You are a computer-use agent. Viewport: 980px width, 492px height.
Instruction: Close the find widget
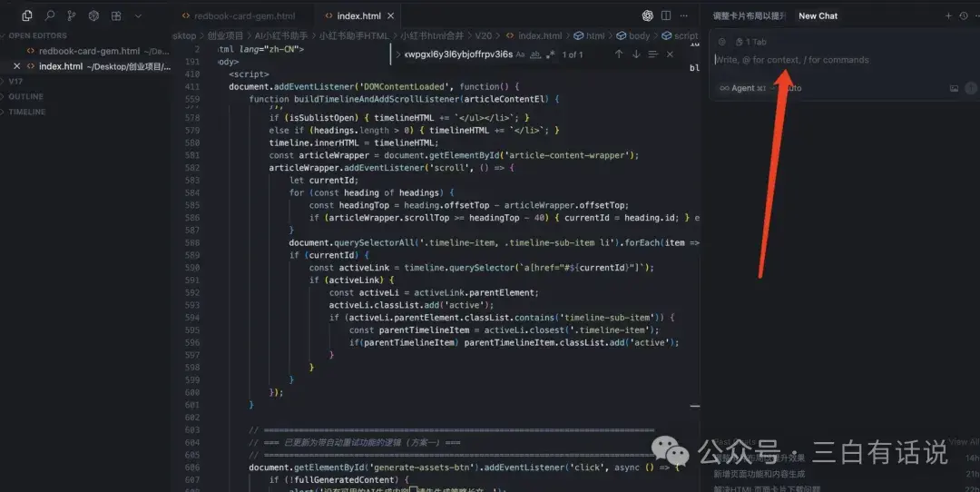[670, 54]
